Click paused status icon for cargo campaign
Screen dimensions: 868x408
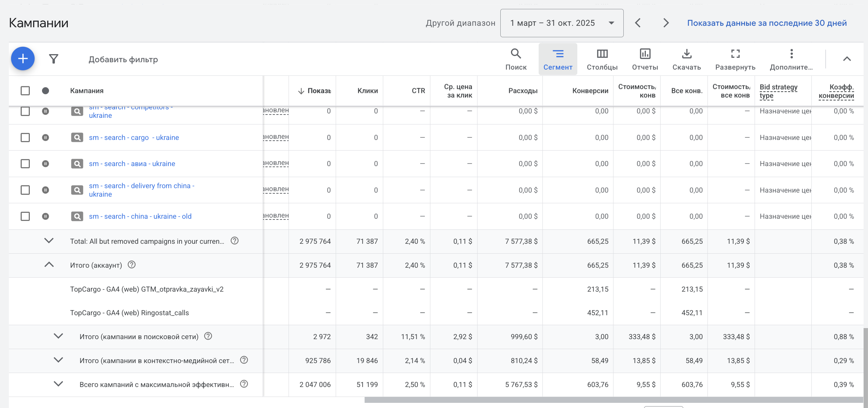[45, 137]
